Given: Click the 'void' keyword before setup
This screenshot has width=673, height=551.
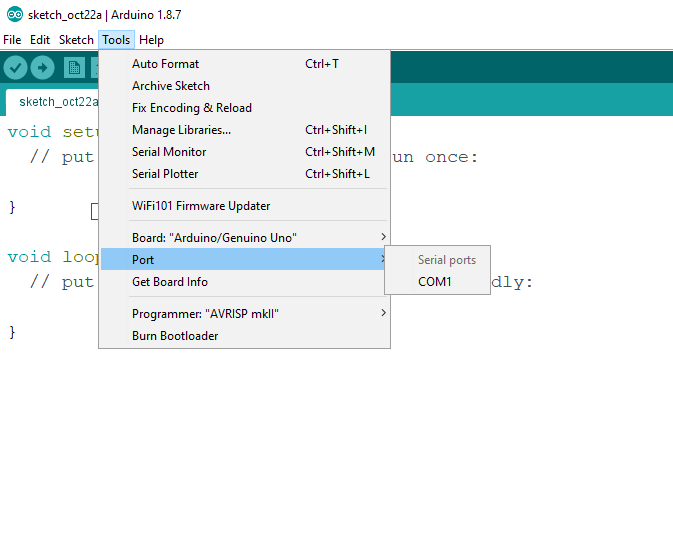Looking at the screenshot, I should tap(29, 132).
